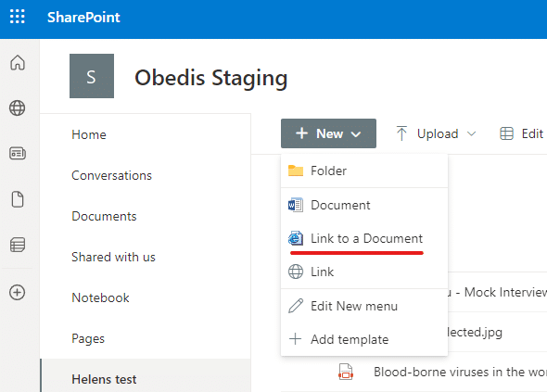Open My sites globe icon in sidebar
The width and height of the screenshot is (547, 392).
coord(18,107)
